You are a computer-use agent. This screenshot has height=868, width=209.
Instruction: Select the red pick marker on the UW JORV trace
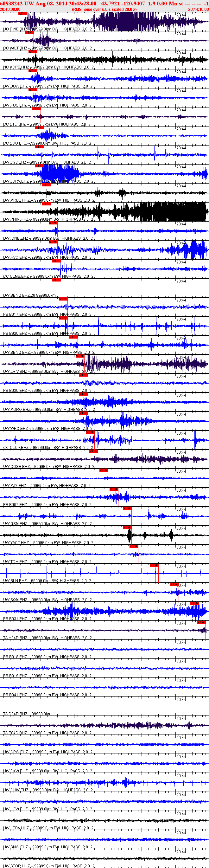39,166
